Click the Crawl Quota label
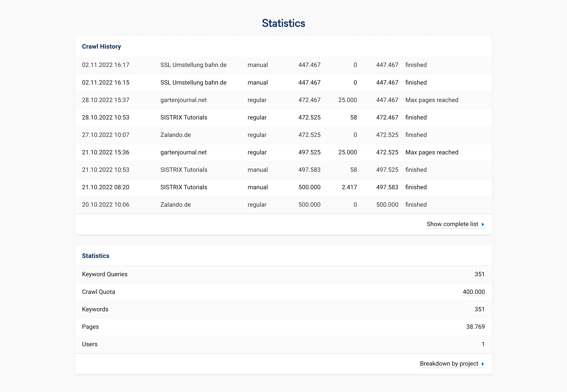Viewport: 567px width, 392px height. (x=98, y=292)
